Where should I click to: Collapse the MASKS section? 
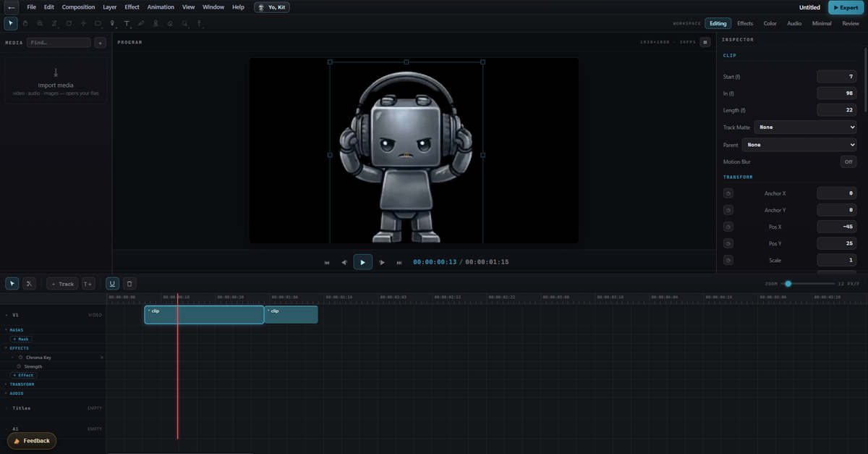[x=6, y=330]
